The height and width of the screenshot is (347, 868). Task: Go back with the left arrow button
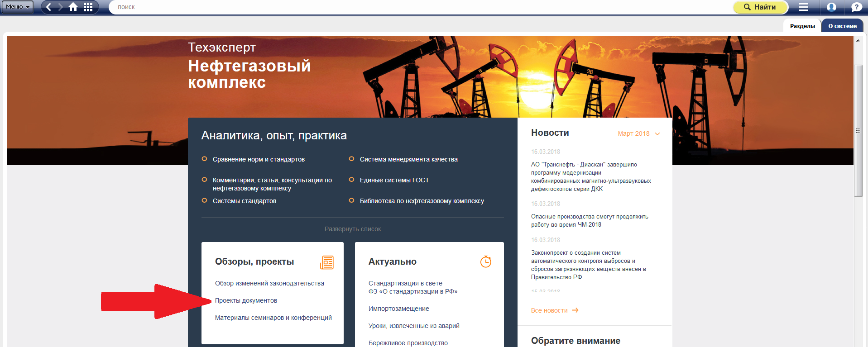click(x=49, y=7)
